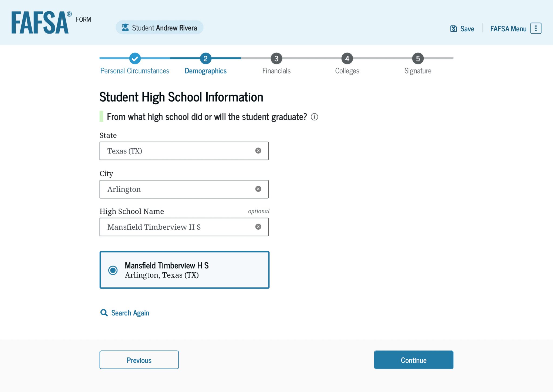Click the info icon beside the high school question

(314, 117)
